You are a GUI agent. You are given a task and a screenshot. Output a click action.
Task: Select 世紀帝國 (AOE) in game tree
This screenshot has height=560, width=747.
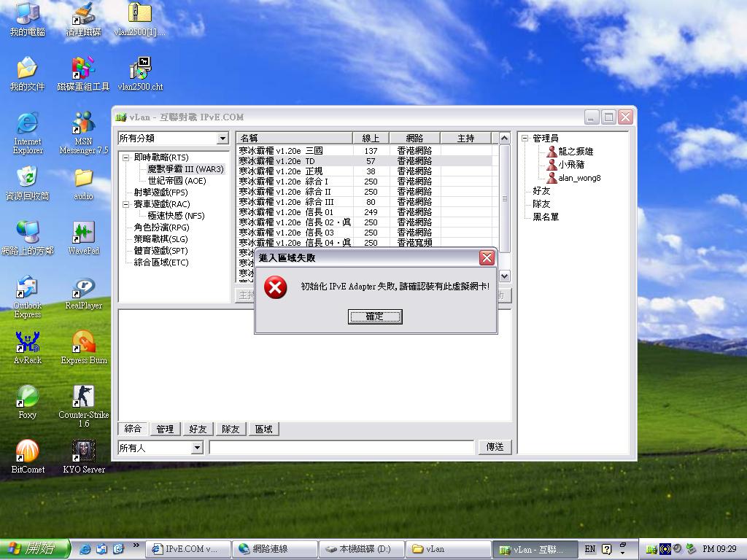click(177, 181)
